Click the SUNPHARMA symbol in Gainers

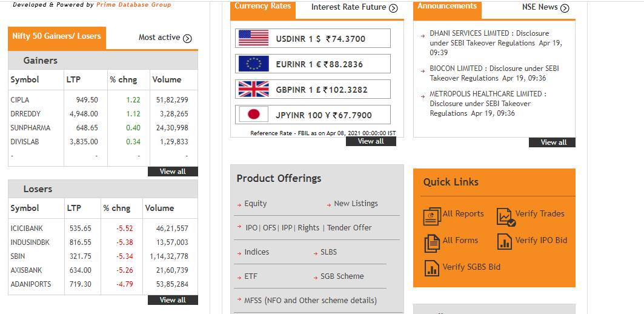click(30, 128)
